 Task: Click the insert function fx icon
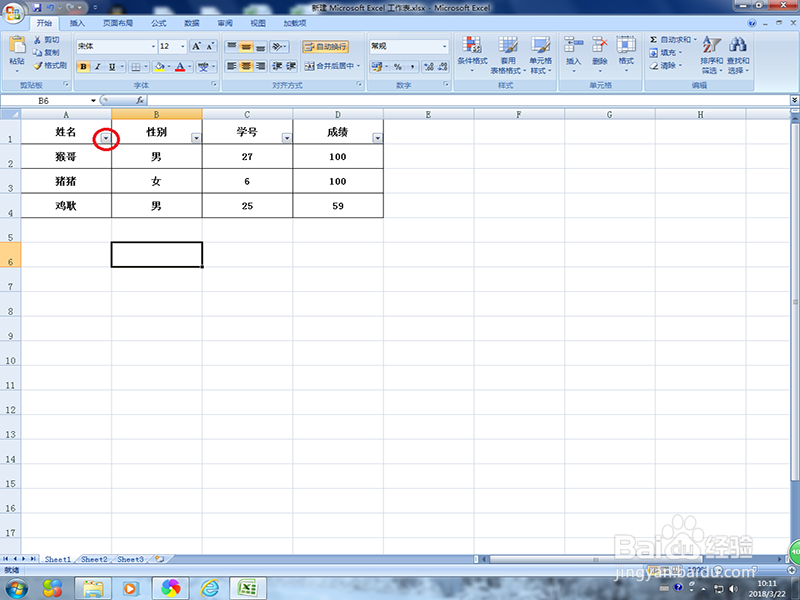(x=140, y=101)
